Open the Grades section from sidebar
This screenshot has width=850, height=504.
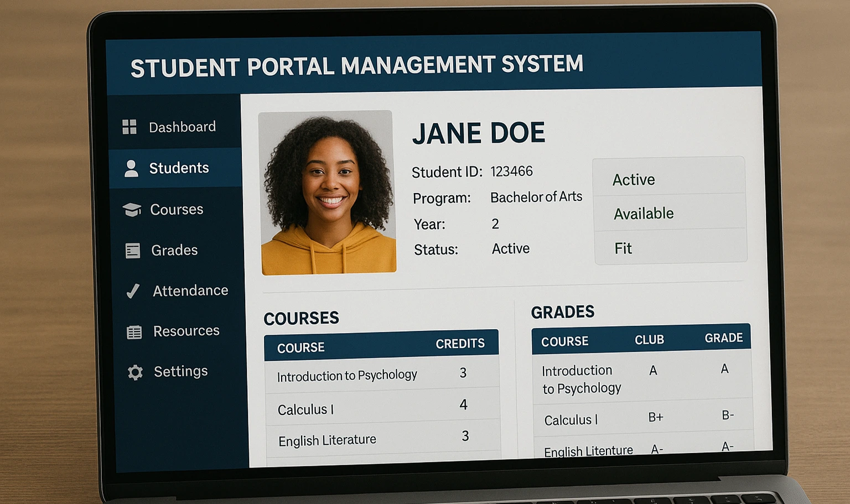[x=174, y=250]
